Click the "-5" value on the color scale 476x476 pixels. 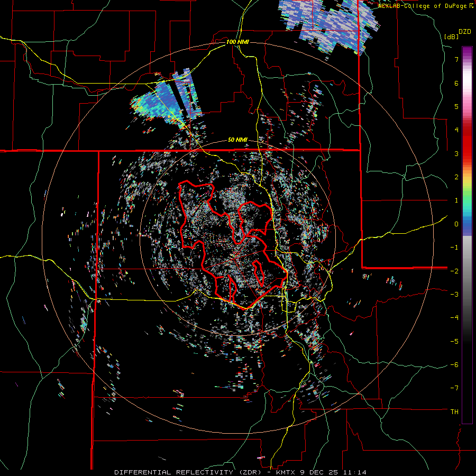tap(454, 341)
